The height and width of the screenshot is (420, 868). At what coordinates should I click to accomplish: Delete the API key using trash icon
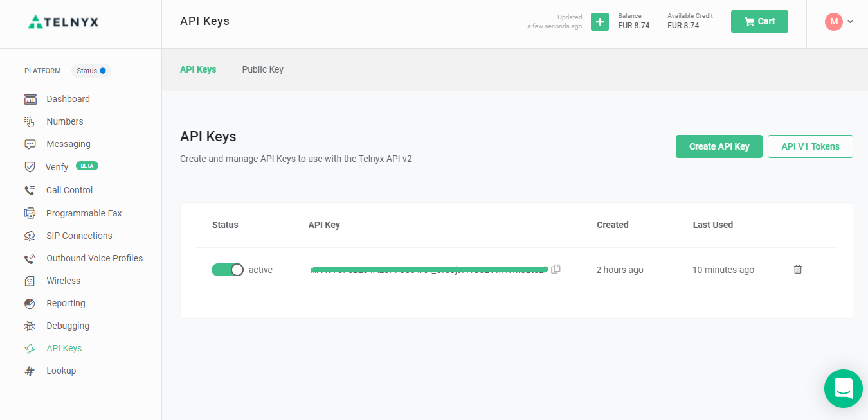pyautogui.click(x=798, y=269)
